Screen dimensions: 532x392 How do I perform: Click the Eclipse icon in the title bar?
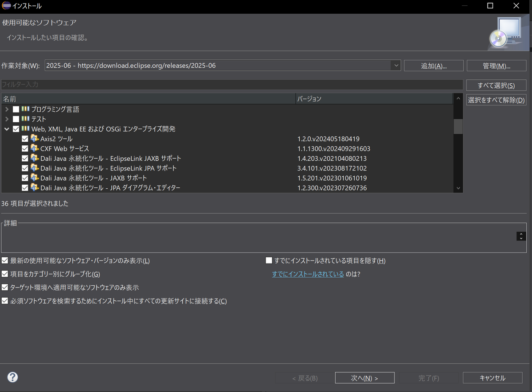coord(5,6)
